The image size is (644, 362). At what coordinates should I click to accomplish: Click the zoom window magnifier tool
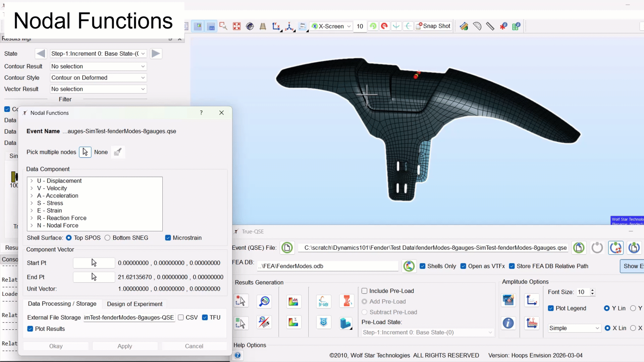coord(223,26)
